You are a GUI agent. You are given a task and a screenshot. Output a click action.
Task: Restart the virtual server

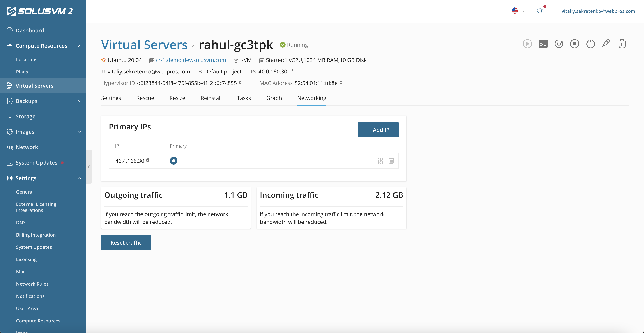[559, 44]
